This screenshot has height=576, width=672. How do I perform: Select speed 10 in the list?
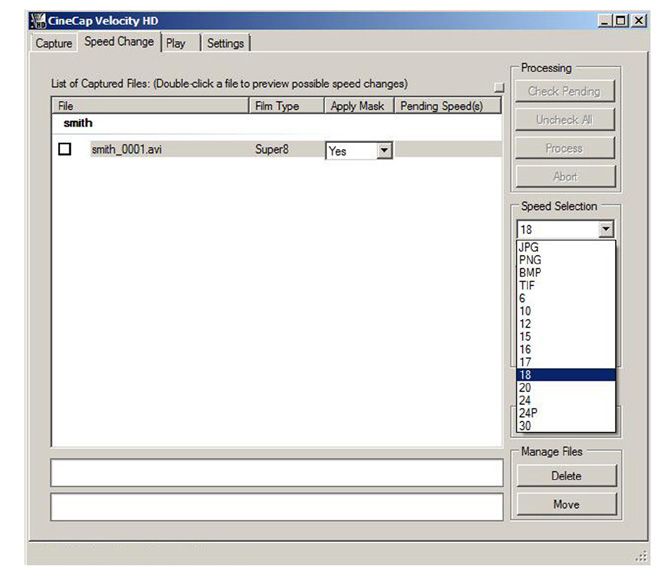pyautogui.click(x=566, y=311)
